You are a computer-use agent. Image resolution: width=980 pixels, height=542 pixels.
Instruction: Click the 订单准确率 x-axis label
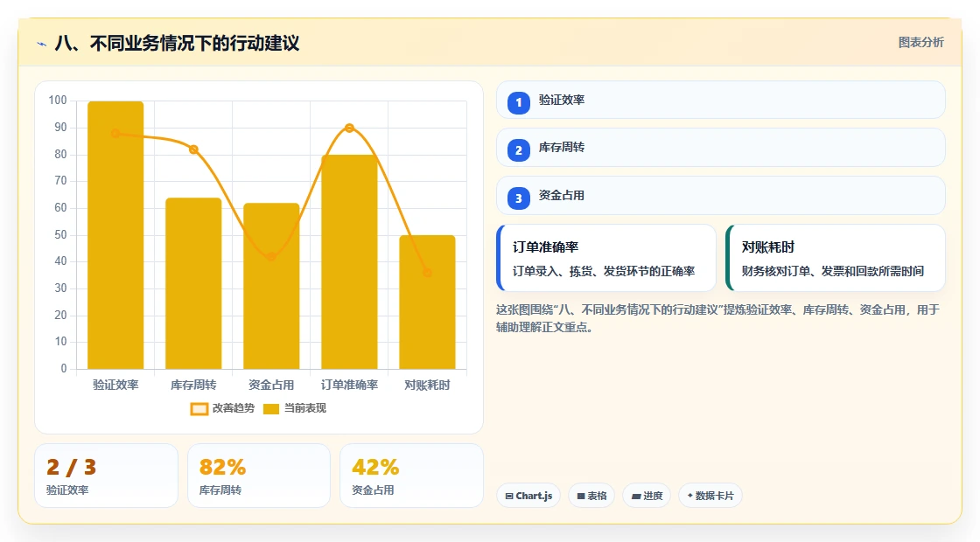(349, 386)
